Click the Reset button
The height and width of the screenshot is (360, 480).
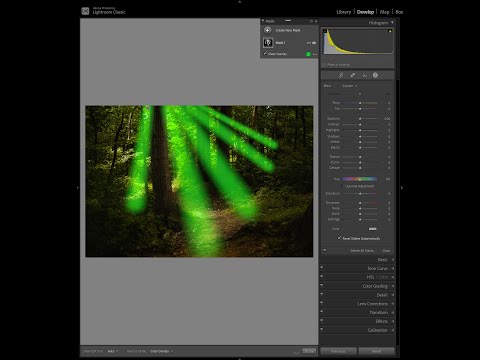(376, 351)
